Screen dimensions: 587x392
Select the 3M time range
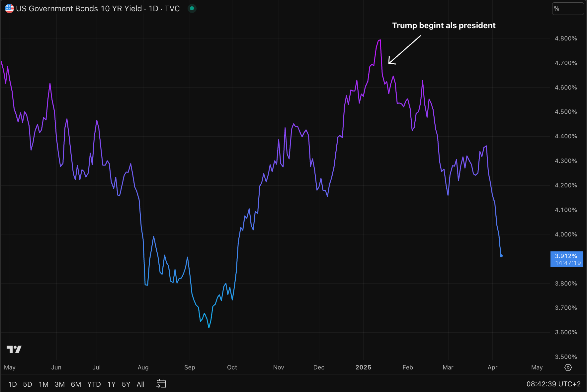[x=60, y=384]
